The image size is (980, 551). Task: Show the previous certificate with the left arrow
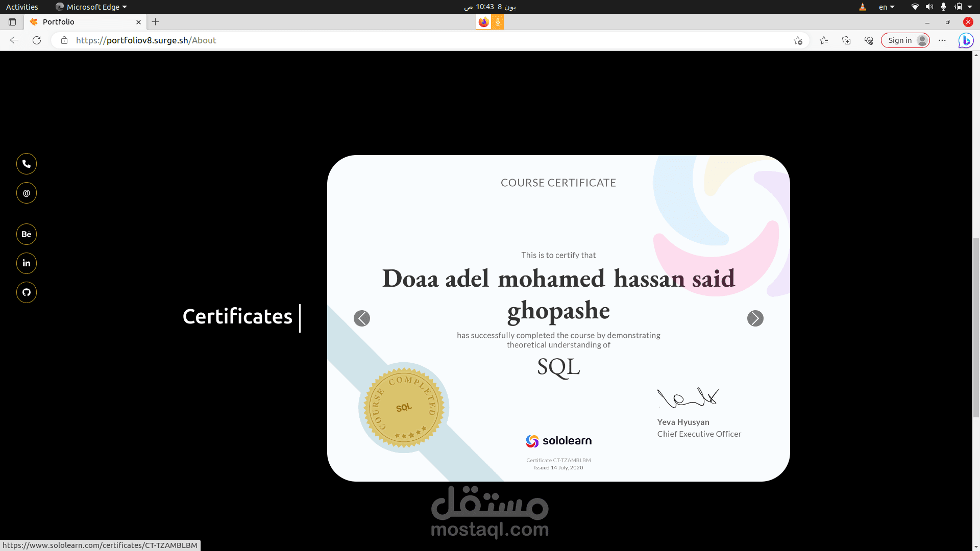[362, 318]
